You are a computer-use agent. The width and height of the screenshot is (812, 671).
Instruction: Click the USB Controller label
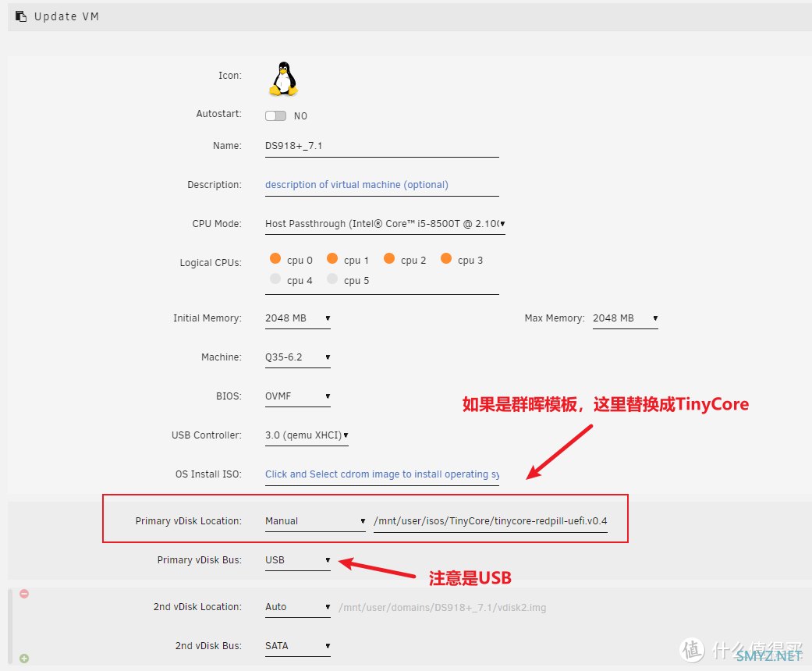tap(207, 435)
